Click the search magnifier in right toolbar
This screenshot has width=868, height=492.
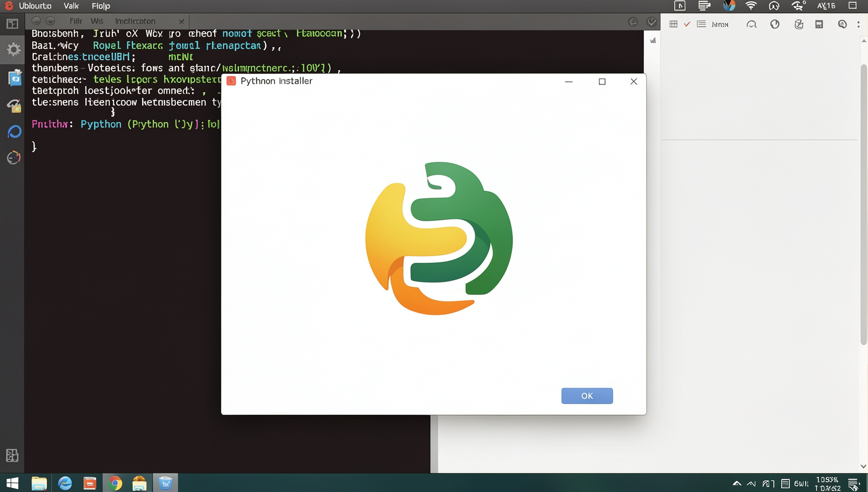(x=842, y=24)
